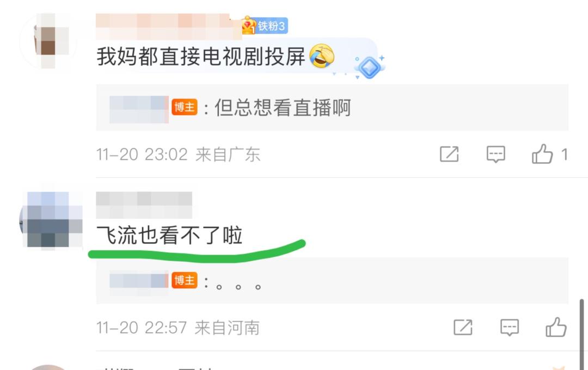Tap the blue diamond decoration icon

pyautogui.click(x=369, y=67)
